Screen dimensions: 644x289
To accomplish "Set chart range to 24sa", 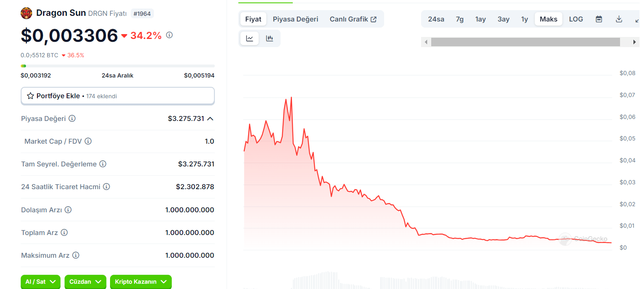I will pyautogui.click(x=436, y=19).
